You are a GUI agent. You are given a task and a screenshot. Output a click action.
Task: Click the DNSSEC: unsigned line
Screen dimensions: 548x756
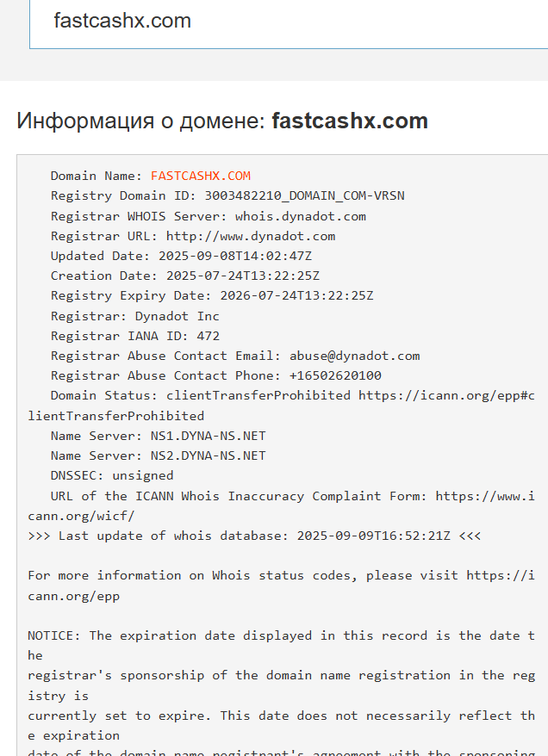click(111, 475)
